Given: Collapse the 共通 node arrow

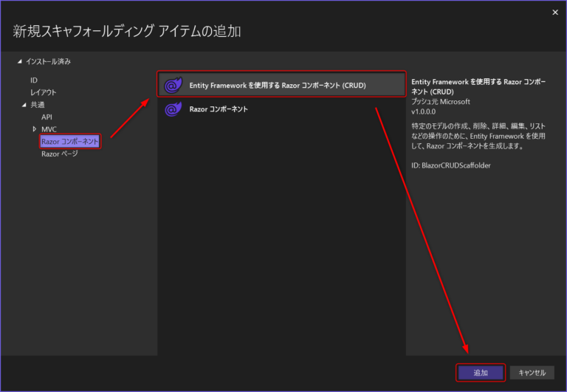Looking at the screenshot, I should pyautogui.click(x=24, y=105).
